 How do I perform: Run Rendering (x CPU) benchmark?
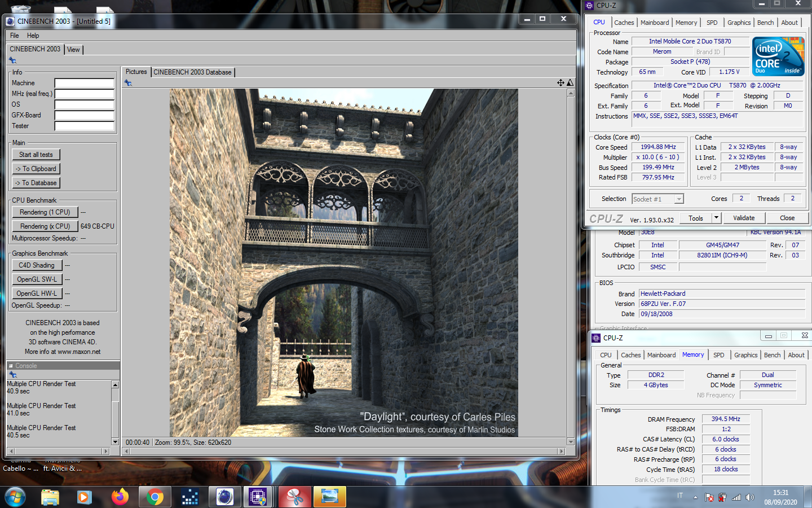coord(45,226)
